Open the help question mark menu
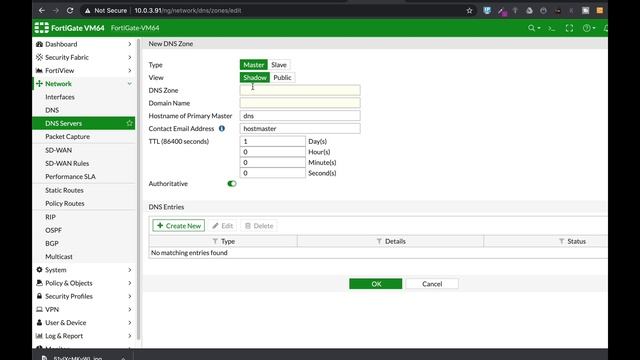The height and width of the screenshot is (360, 640). click(587, 28)
